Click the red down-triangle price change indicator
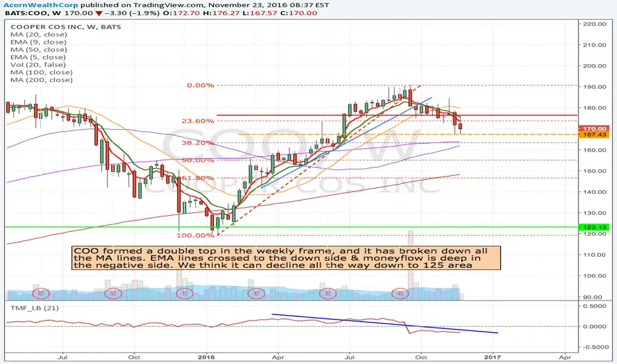Image resolution: width=617 pixels, height=364 pixels. [99, 13]
